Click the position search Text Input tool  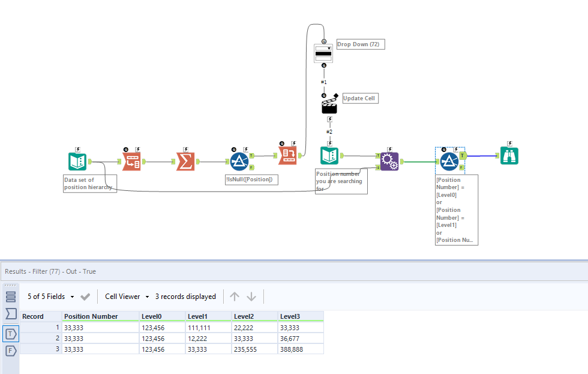point(329,155)
